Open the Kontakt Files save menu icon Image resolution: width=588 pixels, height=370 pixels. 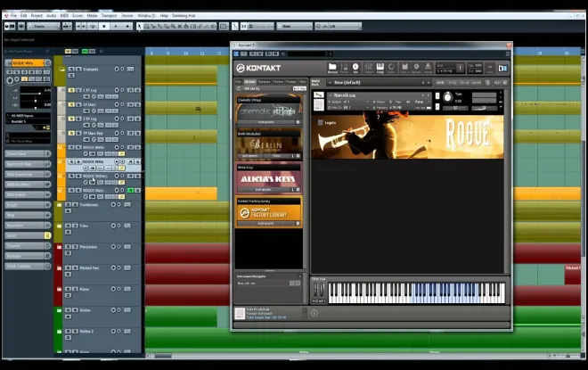click(x=404, y=68)
